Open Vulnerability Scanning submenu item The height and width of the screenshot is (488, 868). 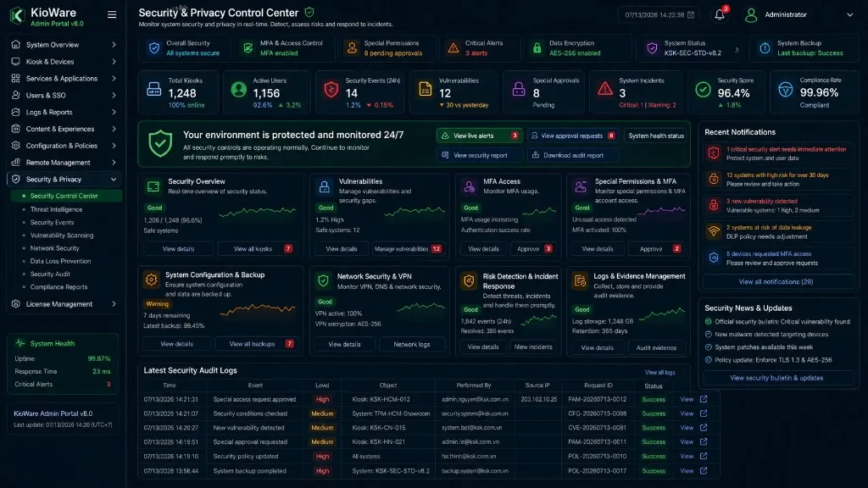[x=61, y=236]
